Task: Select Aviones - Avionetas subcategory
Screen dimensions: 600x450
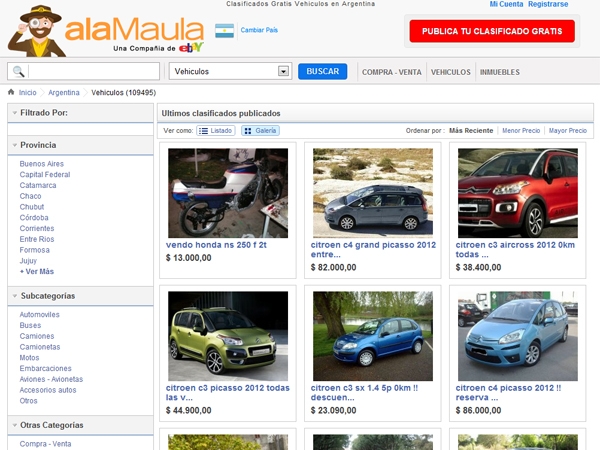Action: pyautogui.click(x=51, y=379)
